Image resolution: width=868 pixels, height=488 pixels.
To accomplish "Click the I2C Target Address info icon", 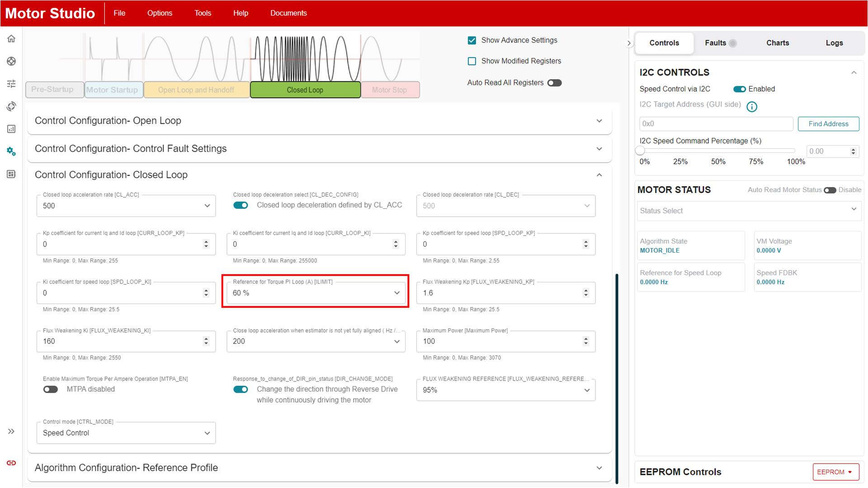I will coord(751,107).
